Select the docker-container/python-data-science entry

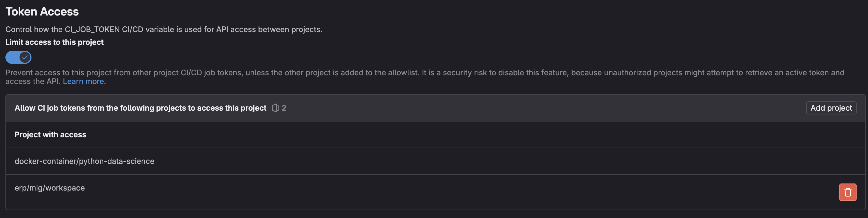point(84,161)
